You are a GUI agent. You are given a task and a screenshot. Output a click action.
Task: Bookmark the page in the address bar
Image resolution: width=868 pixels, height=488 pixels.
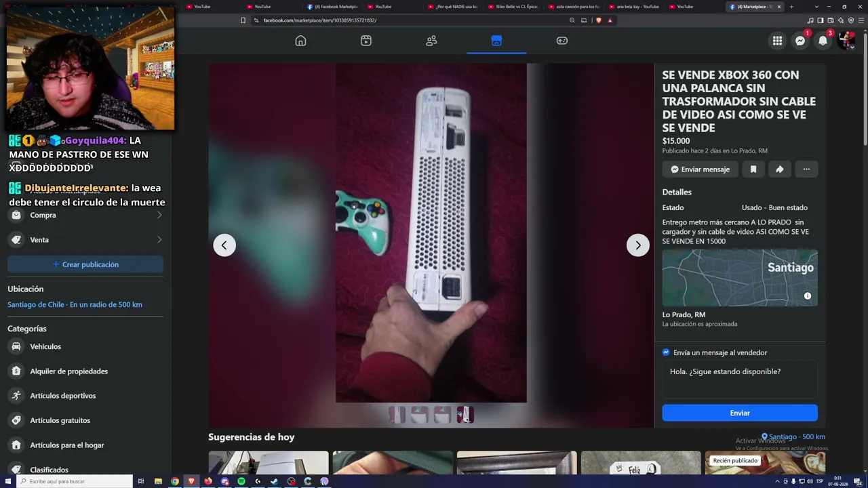point(243,20)
